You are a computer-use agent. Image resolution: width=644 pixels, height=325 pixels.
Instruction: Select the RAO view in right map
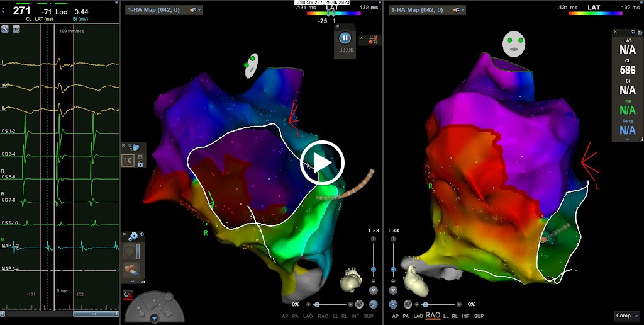432,316
